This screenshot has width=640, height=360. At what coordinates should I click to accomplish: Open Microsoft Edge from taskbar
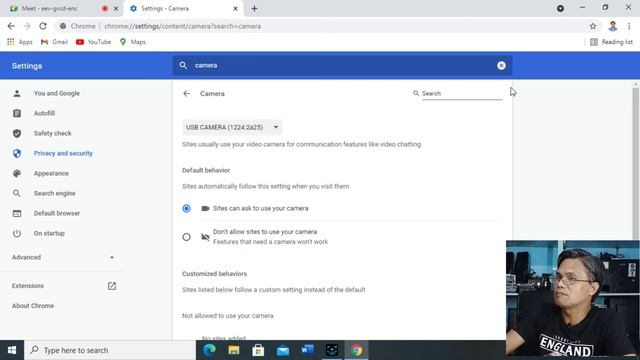pyautogui.click(x=209, y=350)
